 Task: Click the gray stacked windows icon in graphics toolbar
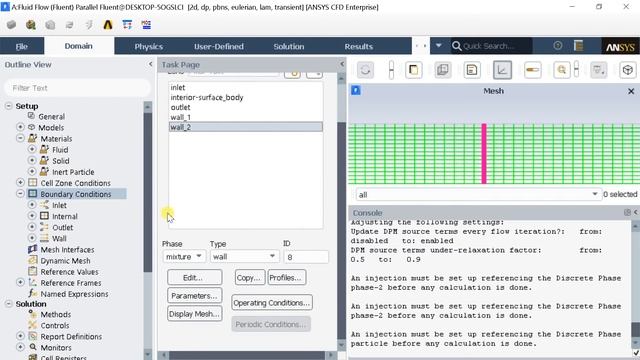442,70
